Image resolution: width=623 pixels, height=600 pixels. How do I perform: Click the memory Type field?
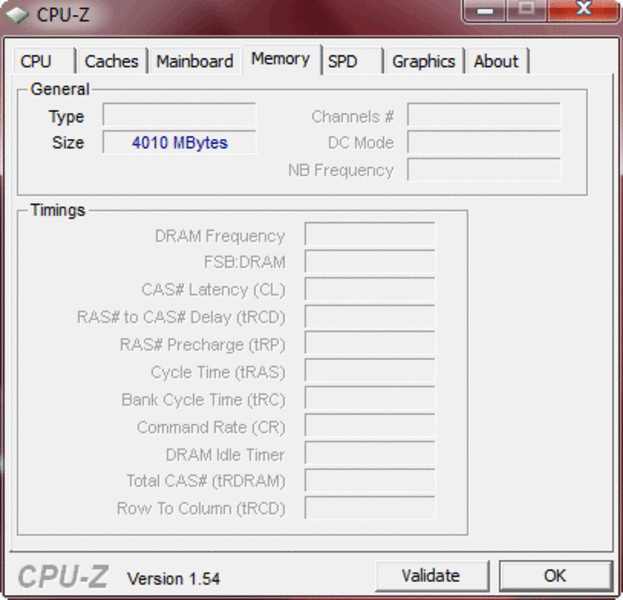coord(179,115)
